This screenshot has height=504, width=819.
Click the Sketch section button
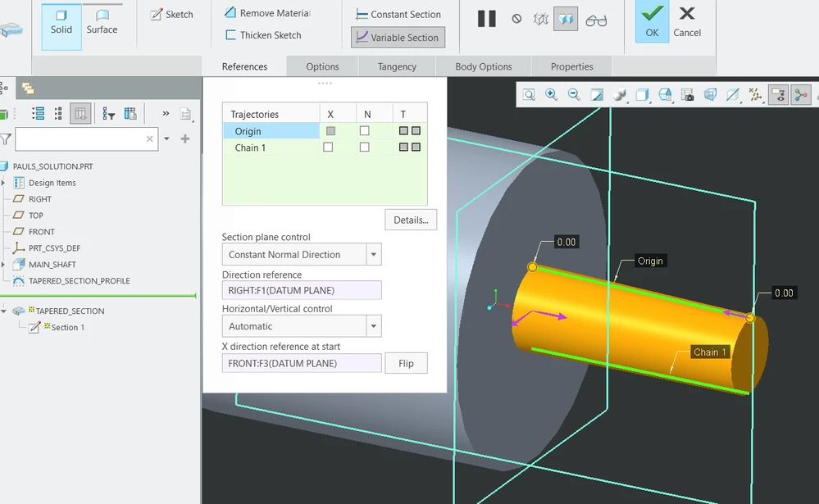pyautogui.click(x=172, y=15)
